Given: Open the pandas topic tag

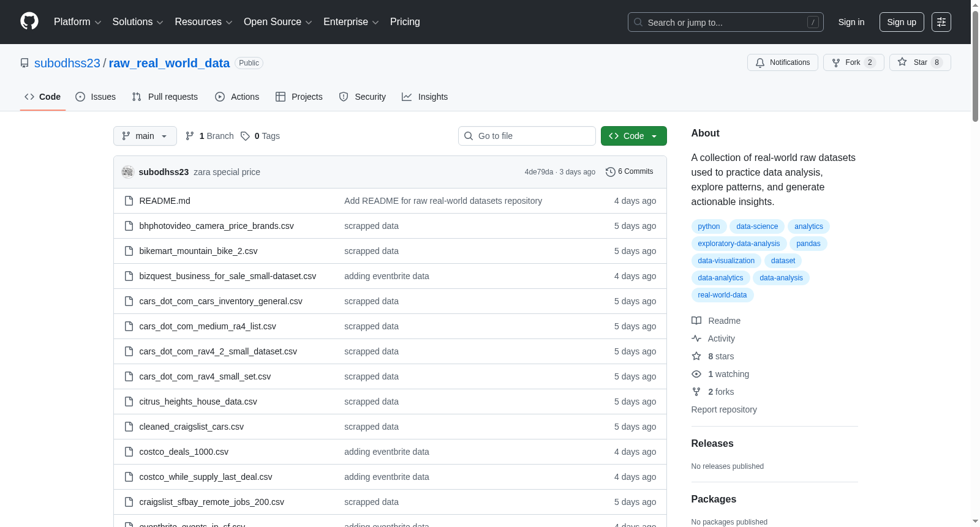Looking at the screenshot, I should (x=809, y=244).
